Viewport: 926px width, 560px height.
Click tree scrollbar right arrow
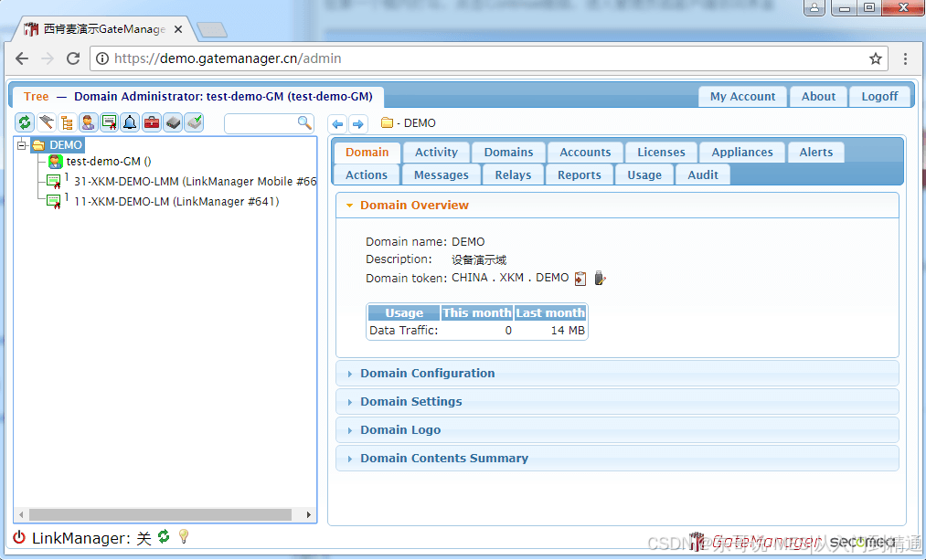(x=309, y=514)
